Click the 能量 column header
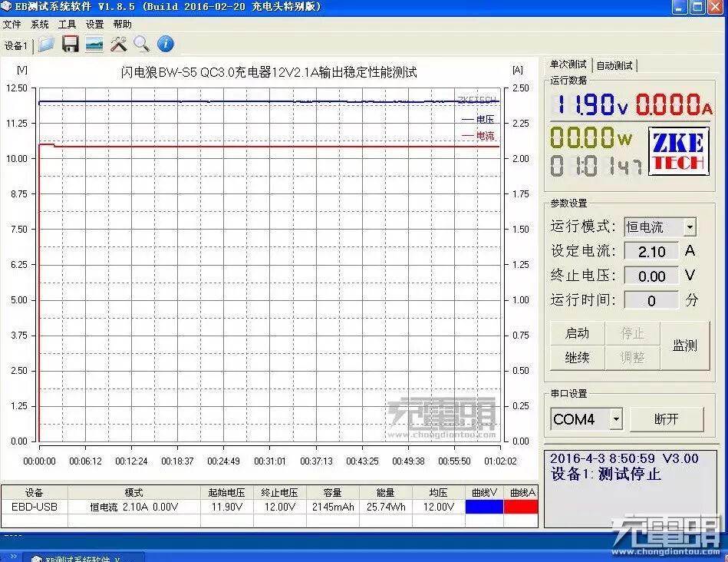The height and width of the screenshot is (562, 728). (386, 492)
